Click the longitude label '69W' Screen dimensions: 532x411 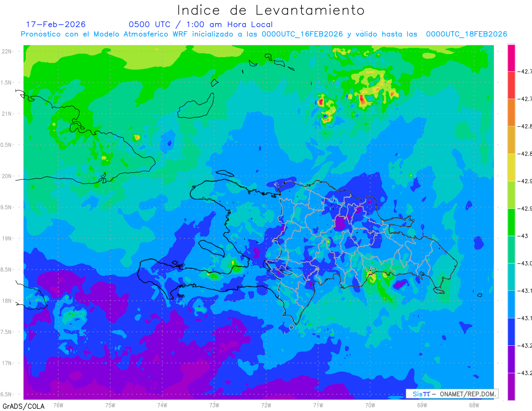click(422, 405)
